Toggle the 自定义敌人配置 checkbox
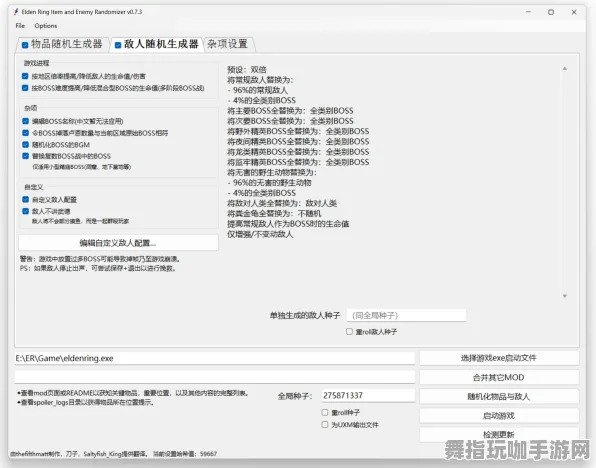The width and height of the screenshot is (596, 468). (x=25, y=199)
